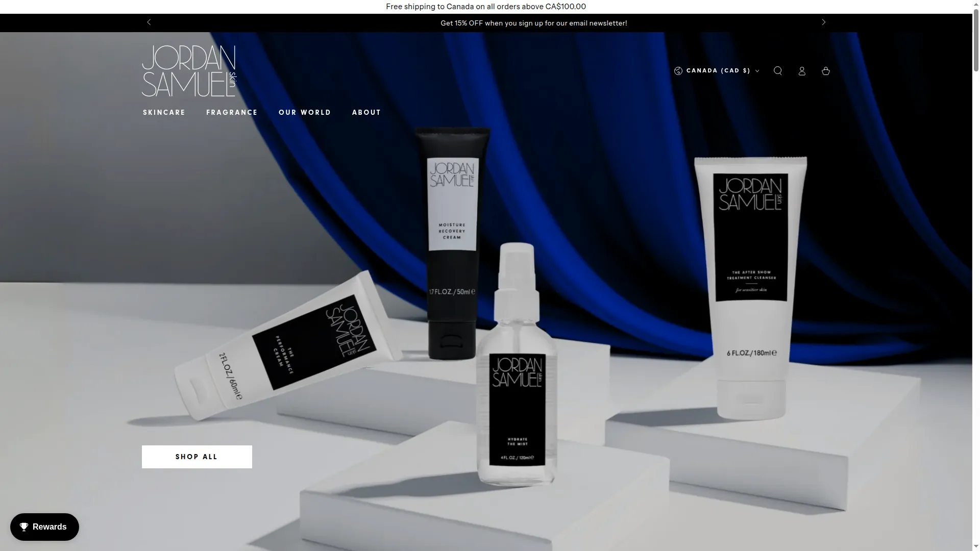Image resolution: width=980 pixels, height=551 pixels.
Task: Click the Performance Cream tilted tube
Action: click(x=288, y=347)
